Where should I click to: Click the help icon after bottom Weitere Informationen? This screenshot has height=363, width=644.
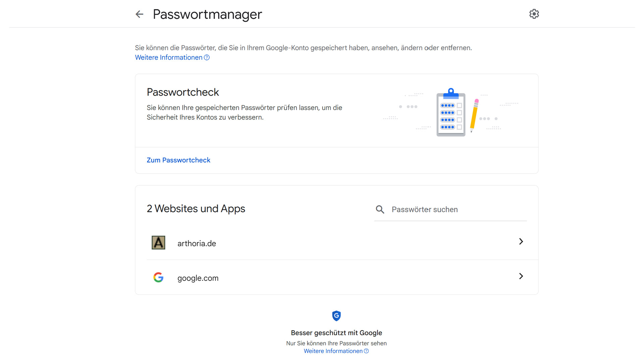tap(366, 351)
